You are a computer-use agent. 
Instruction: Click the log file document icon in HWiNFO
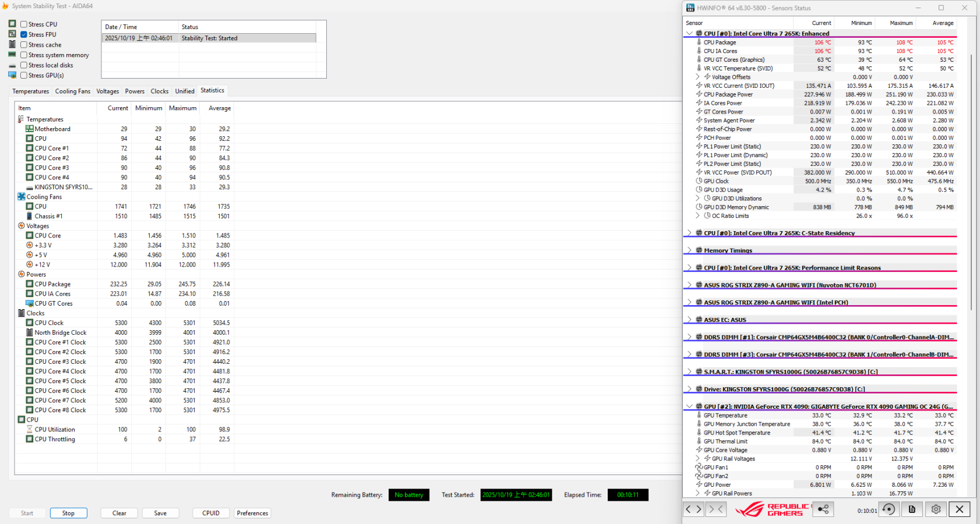[x=912, y=509]
